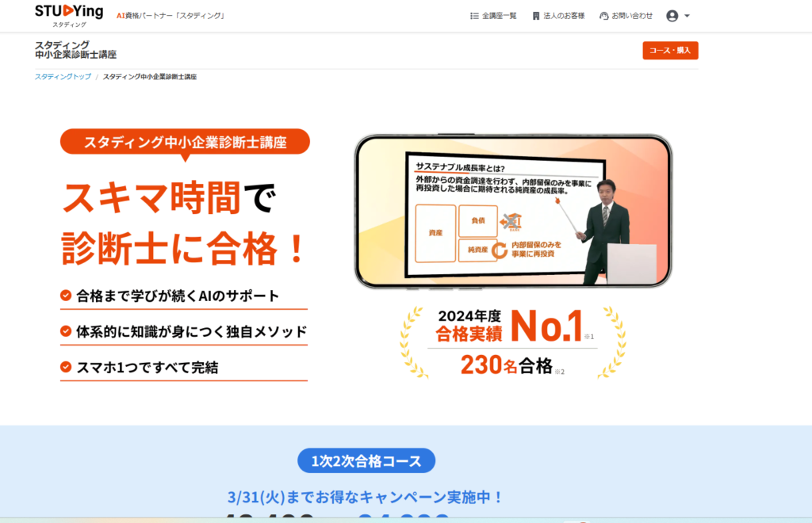The width and height of the screenshot is (812, 523).
Task: Click the user account avatar icon
Action: [672, 16]
